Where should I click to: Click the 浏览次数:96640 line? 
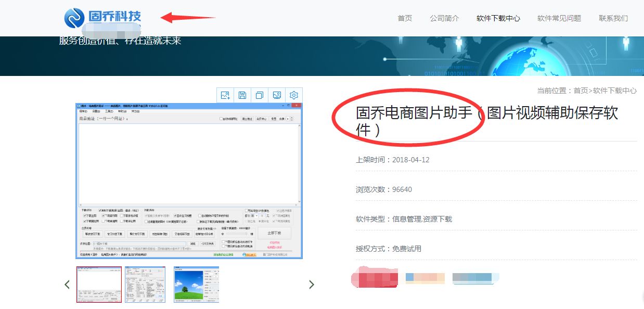click(x=384, y=189)
